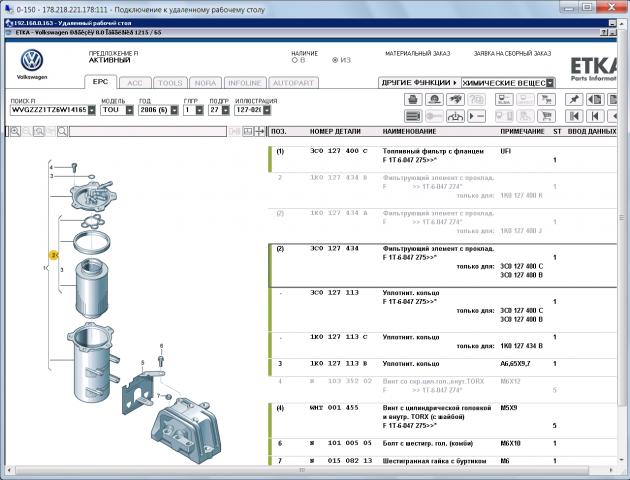Click the arrow-to-line icon left of the POZ header
Screen dimensions: 630x480
(260, 131)
